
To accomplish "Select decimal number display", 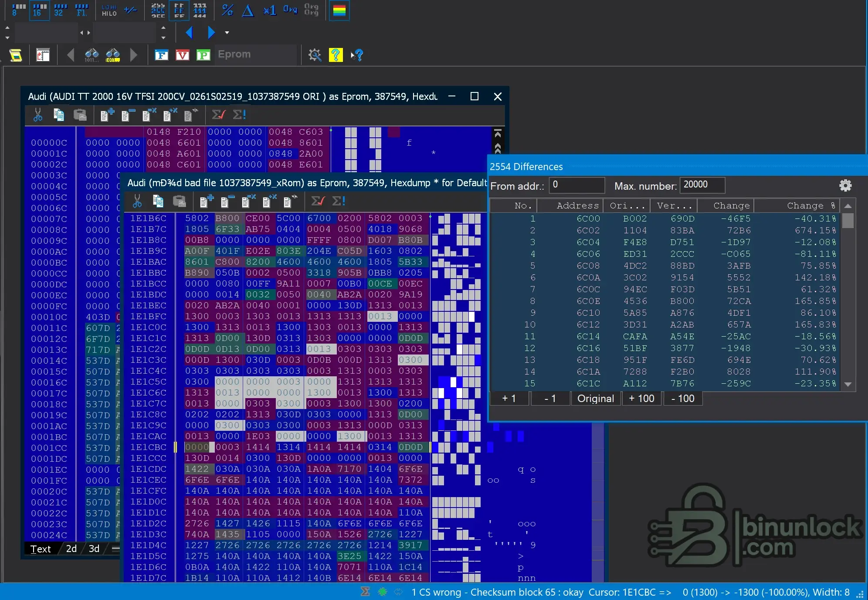I will (x=158, y=10).
